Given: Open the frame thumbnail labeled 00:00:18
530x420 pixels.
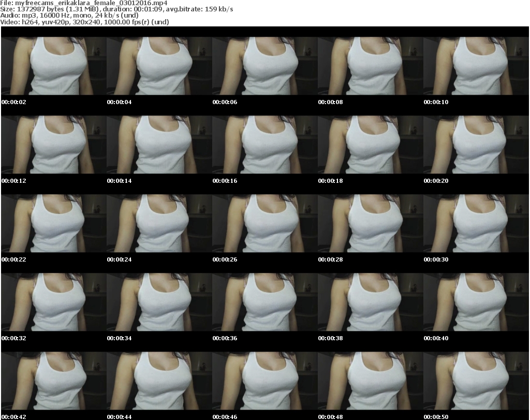Looking at the screenshot, I should coord(371,144).
